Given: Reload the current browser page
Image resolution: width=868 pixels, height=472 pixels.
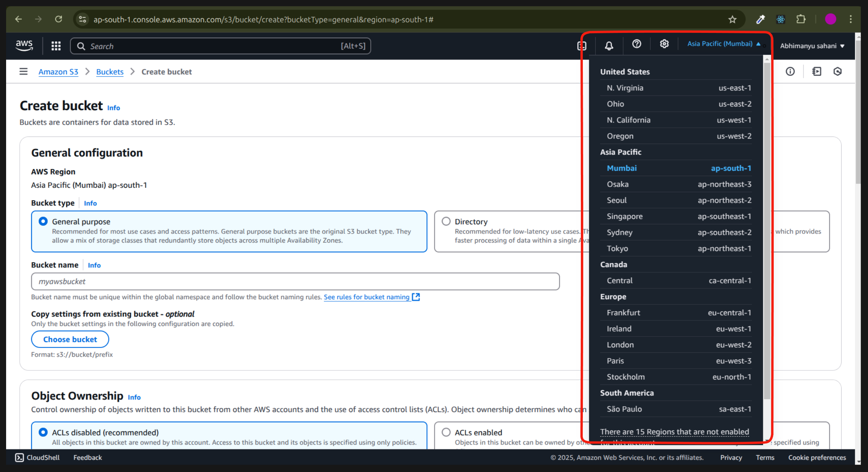Looking at the screenshot, I should coord(59,19).
